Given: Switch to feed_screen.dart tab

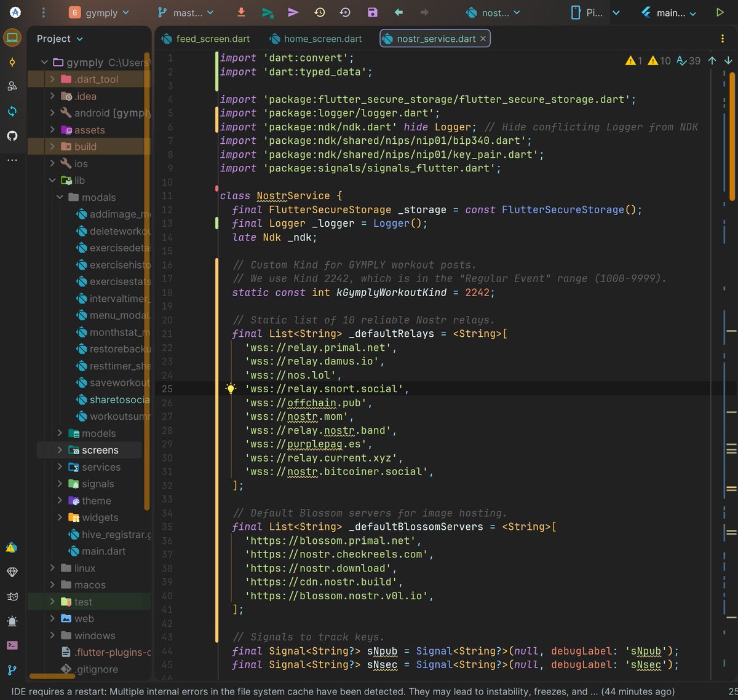Looking at the screenshot, I should coord(206,39).
